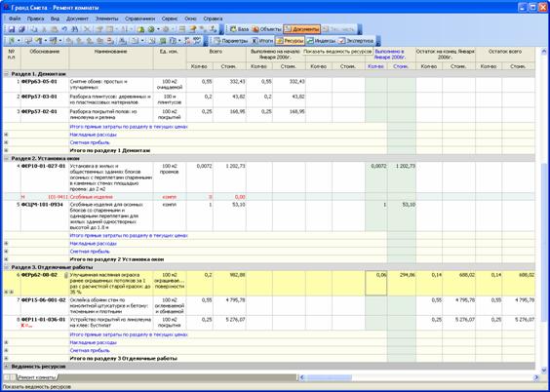Open the Окно menu

tap(190, 19)
